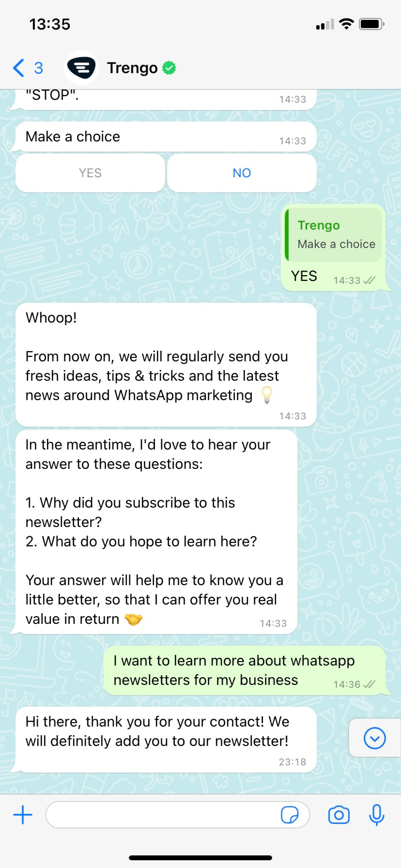Tap the back chevron arrow
The image size is (401, 868).
(x=19, y=68)
